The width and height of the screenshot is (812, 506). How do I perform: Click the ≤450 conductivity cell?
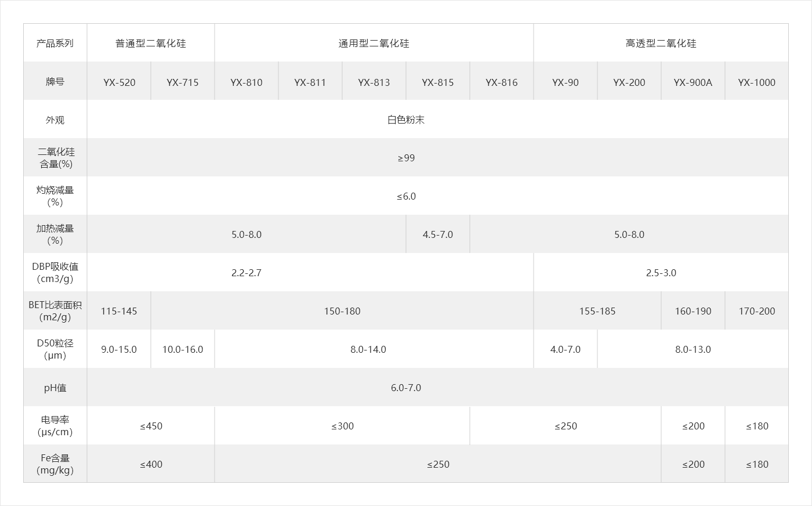pyautogui.click(x=151, y=426)
